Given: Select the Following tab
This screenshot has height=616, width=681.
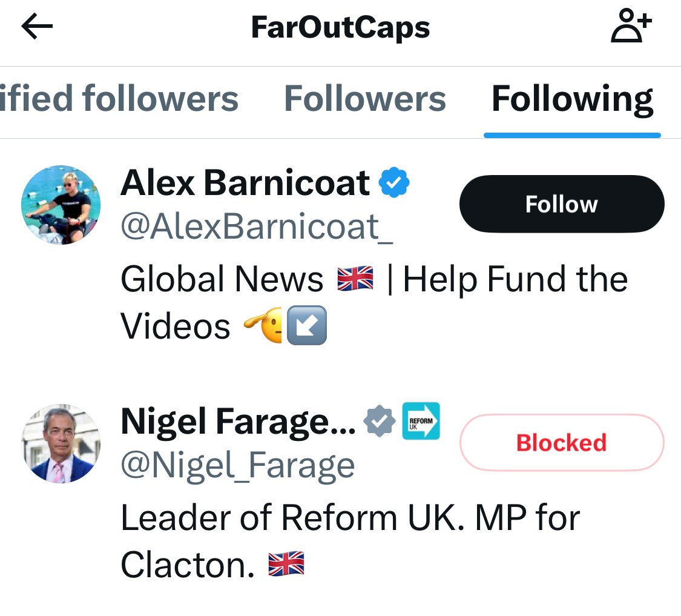Looking at the screenshot, I should (x=572, y=99).
